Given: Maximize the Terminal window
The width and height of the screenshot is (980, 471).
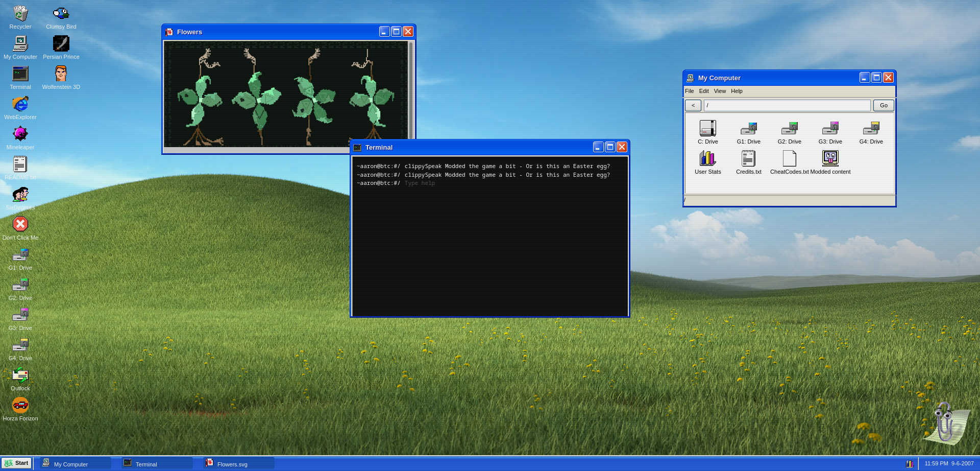Looking at the screenshot, I should tap(610, 147).
